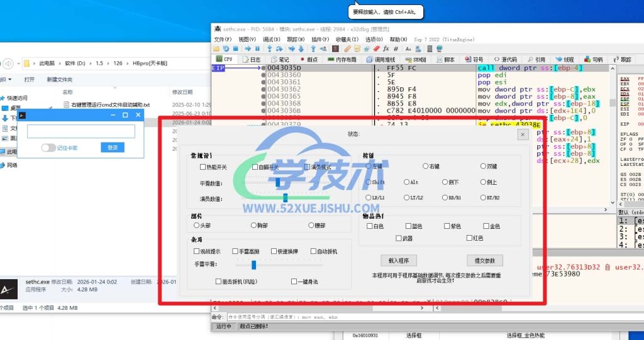644x340 pixels.
Task: Open functions with the fx icon
Action: 386,48
